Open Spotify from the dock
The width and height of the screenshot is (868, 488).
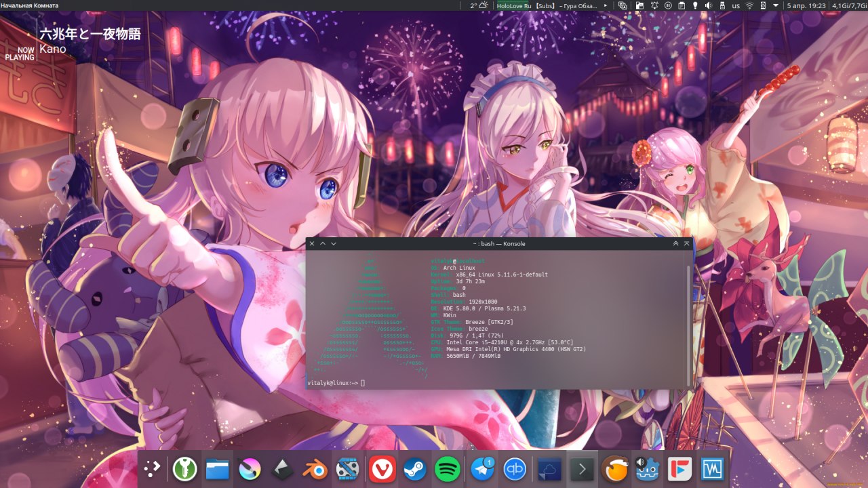coord(447,469)
